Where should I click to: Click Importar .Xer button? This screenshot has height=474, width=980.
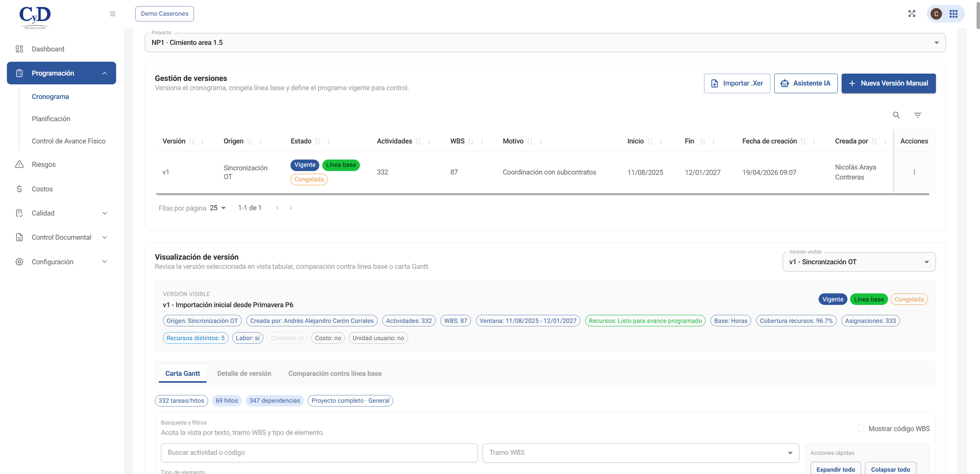[x=737, y=83]
